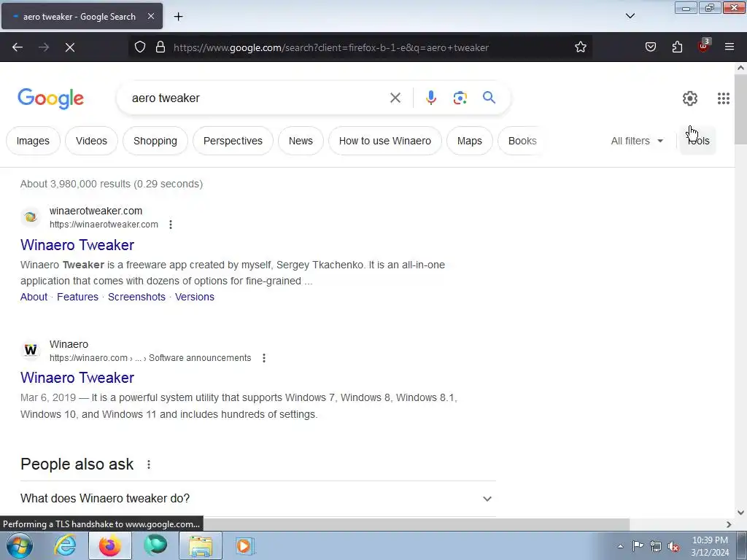Open the All filters dropdown
The height and width of the screenshot is (560, 747).
[637, 141]
